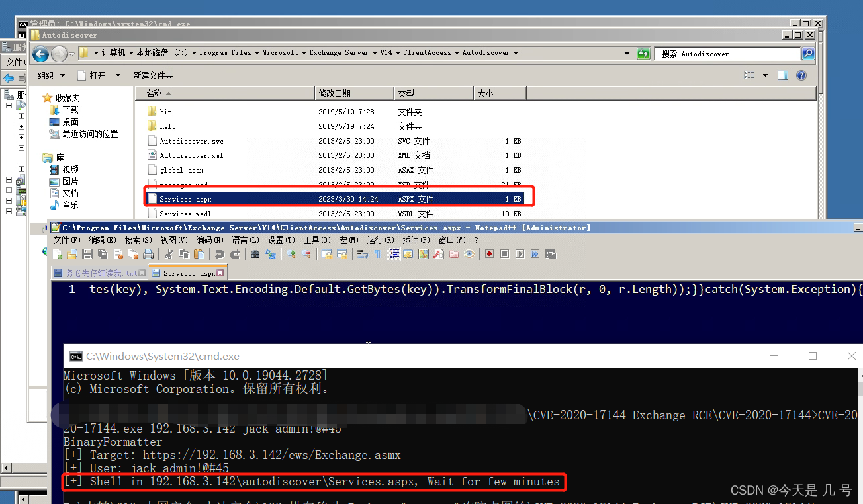
Task: Click the search magnifier icon in Explorer
Action: [808, 54]
